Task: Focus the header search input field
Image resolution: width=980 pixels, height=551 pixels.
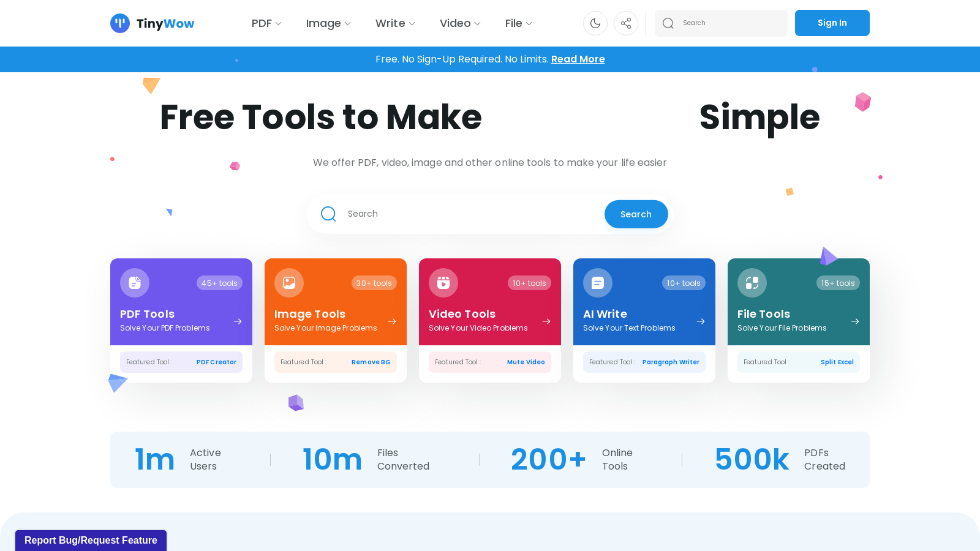Action: click(722, 23)
